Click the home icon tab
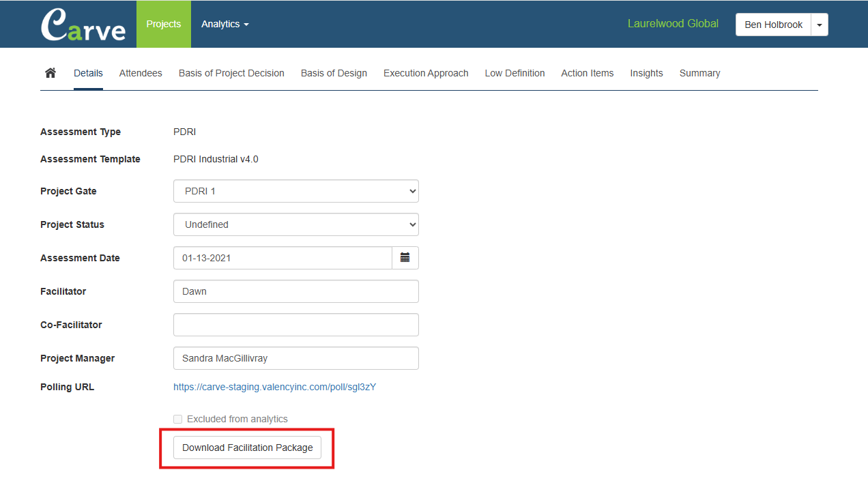This screenshot has height=483, width=868. click(x=50, y=73)
